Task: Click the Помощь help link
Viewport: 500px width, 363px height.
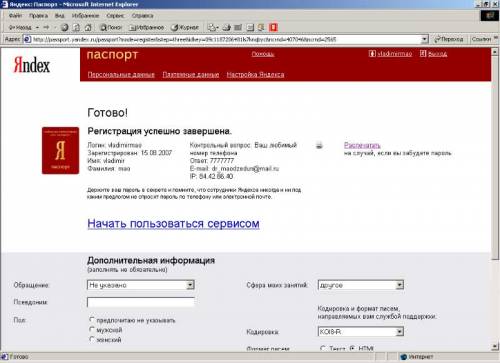Action: 263,54
